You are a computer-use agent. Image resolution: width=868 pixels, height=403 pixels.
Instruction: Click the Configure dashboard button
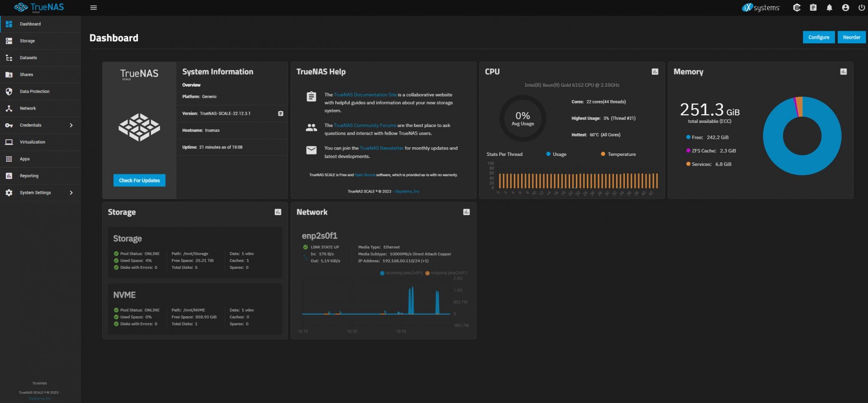[818, 37]
